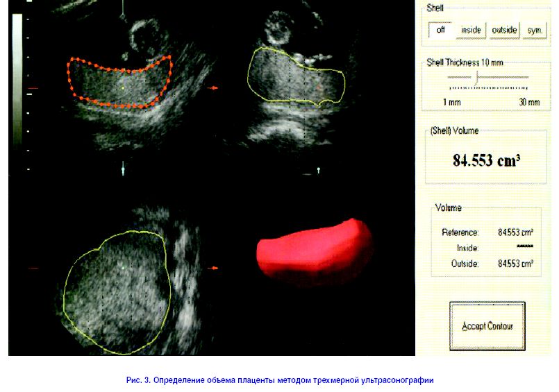The image size is (559, 392).
Task: Click the yellow center point in top-left view
Action: click(x=123, y=88)
